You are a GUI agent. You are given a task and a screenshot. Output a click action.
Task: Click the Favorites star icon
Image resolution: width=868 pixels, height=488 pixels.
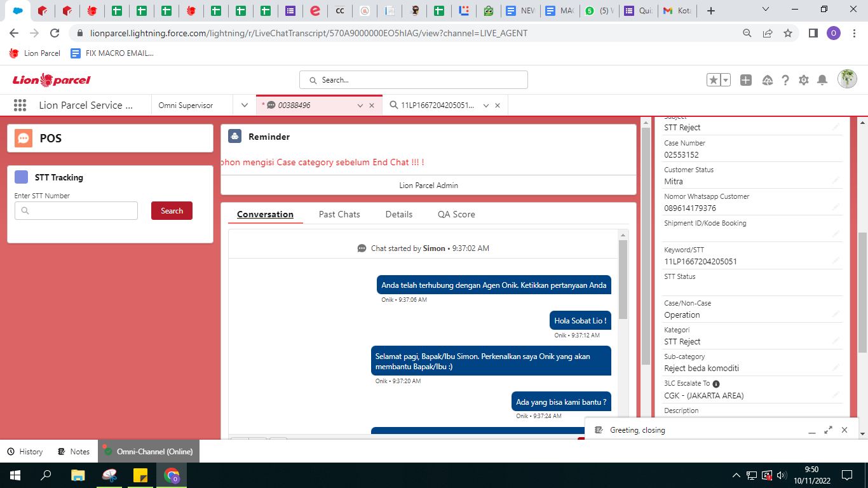[x=714, y=80]
